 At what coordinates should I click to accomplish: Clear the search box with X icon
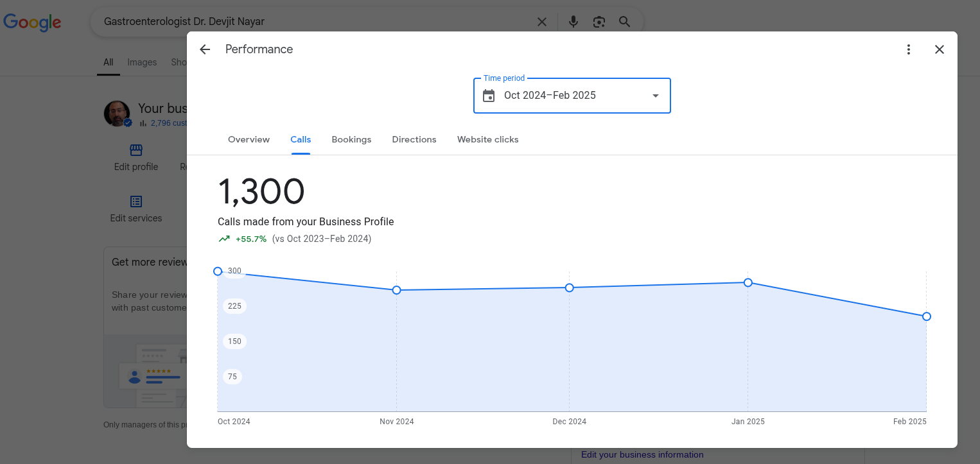(x=541, y=22)
